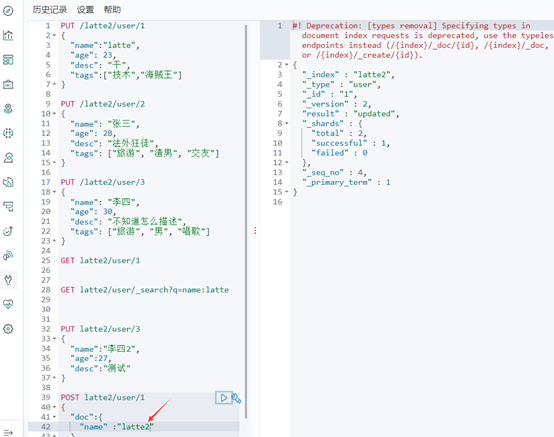
Task: Click the POST latte2/user/1 request line
Action: [102, 398]
